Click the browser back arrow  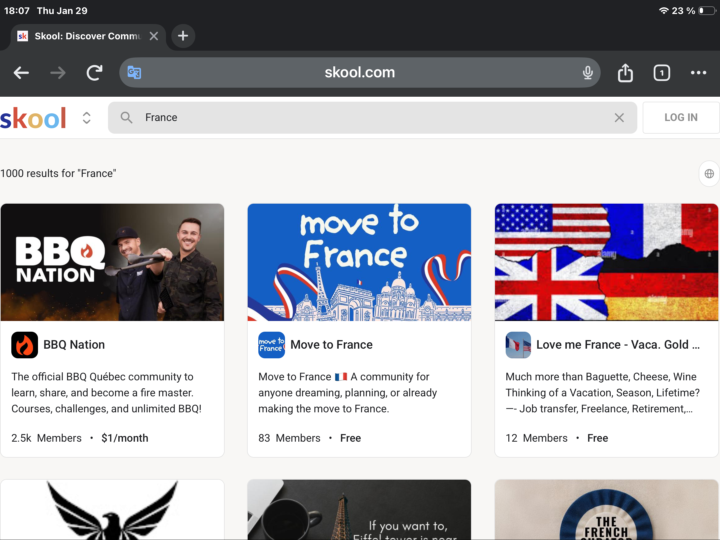pyautogui.click(x=21, y=73)
